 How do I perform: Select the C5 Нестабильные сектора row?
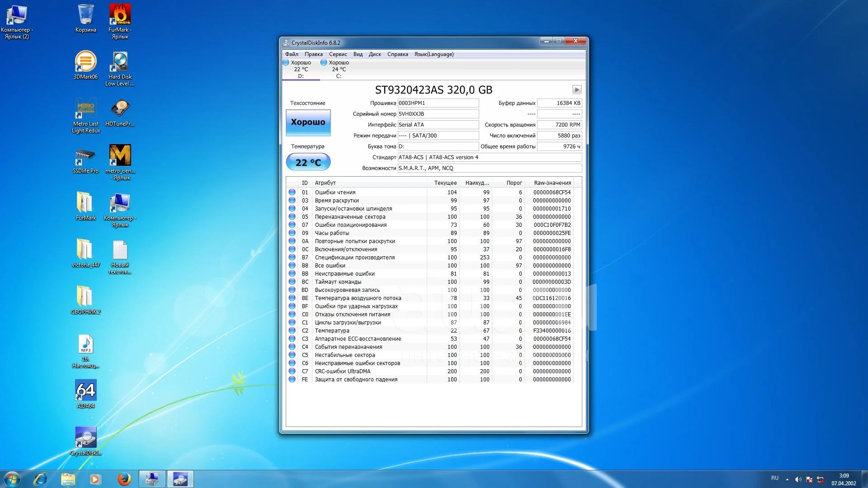(430, 355)
